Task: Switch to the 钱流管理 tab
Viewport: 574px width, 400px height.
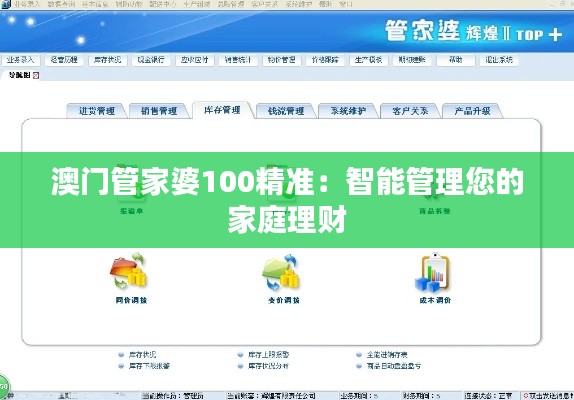Action: [x=286, y=111]
